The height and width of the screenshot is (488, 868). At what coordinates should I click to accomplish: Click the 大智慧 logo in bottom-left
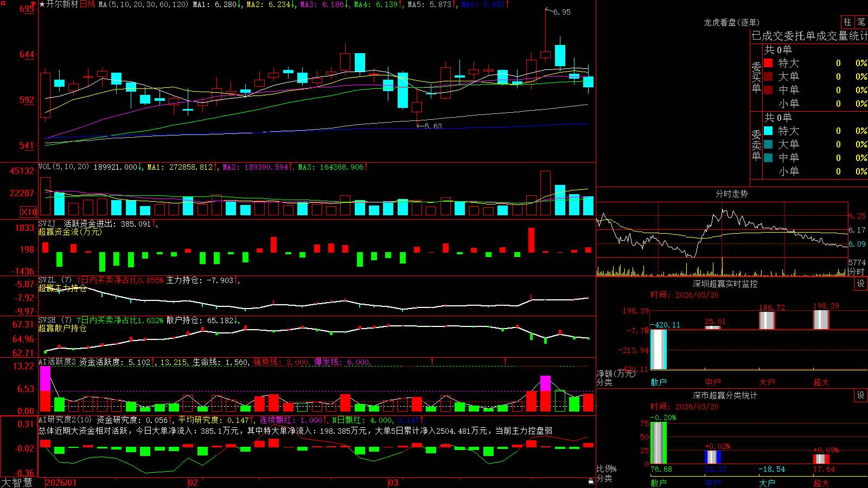coord(17,482)
